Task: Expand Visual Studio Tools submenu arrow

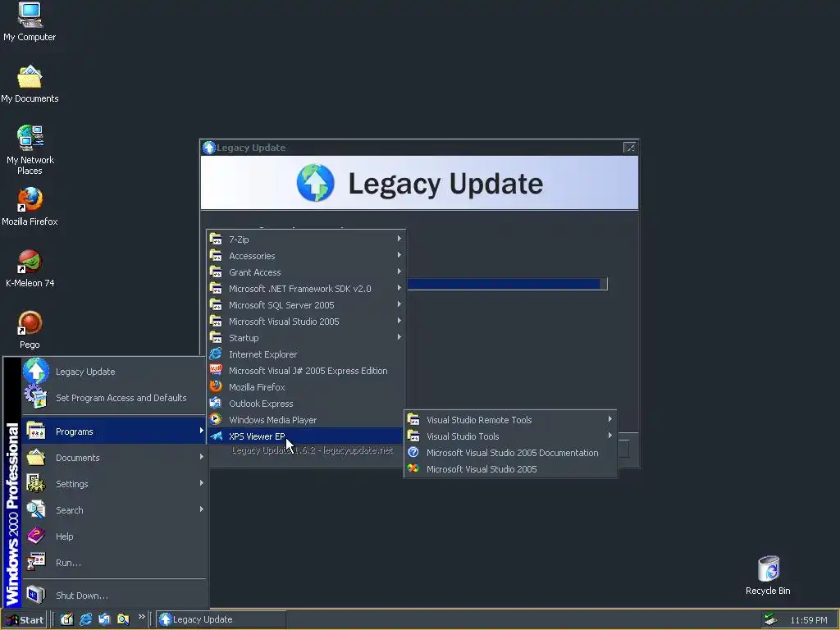Action: click(x=609, y=436)
